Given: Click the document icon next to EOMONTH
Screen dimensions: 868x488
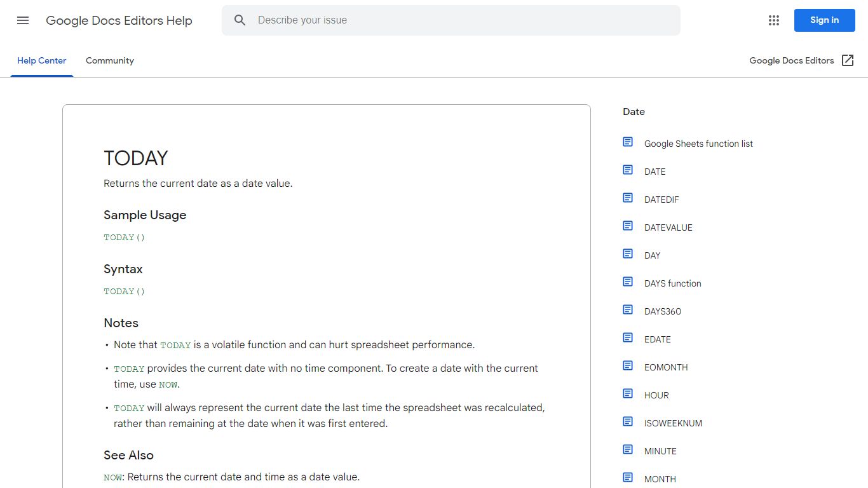Looking at the screenshot, I should click(x=628, y=365).
